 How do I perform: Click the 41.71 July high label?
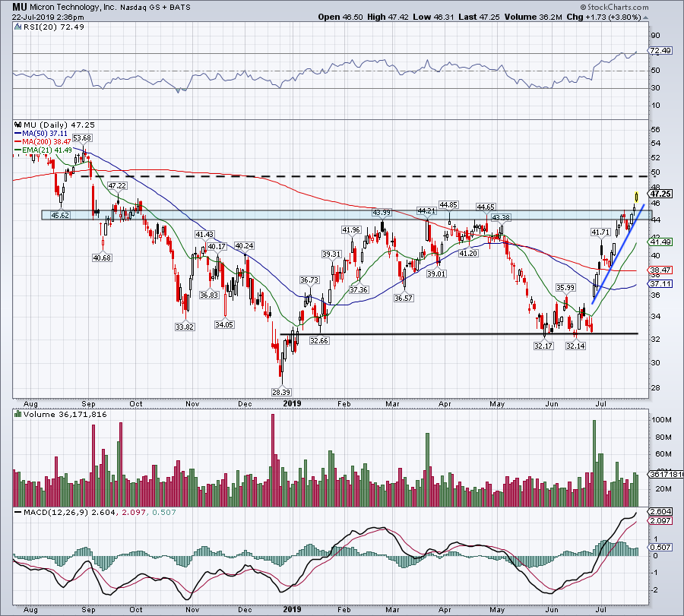pyautogui.click(x=600, y=232)
